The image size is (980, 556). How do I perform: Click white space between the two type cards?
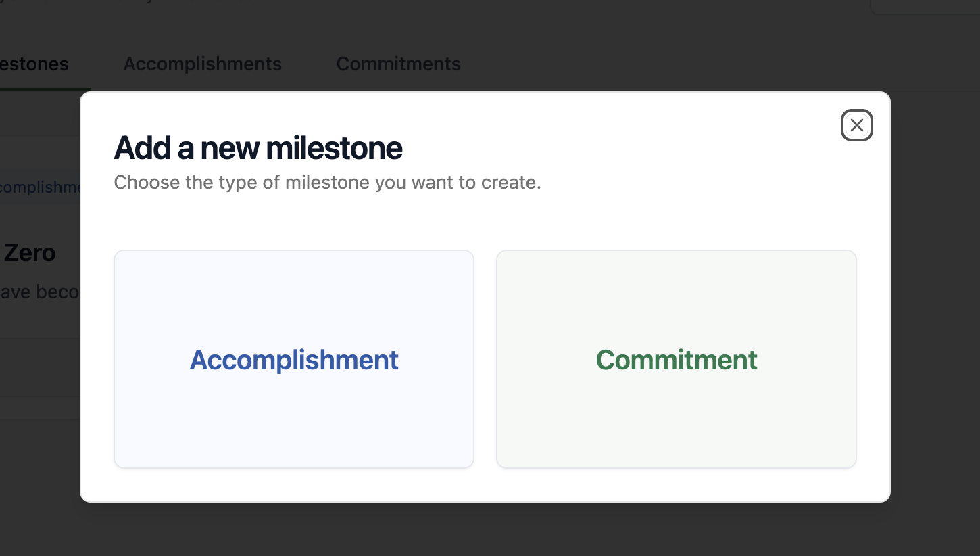(x=485, y=358)
